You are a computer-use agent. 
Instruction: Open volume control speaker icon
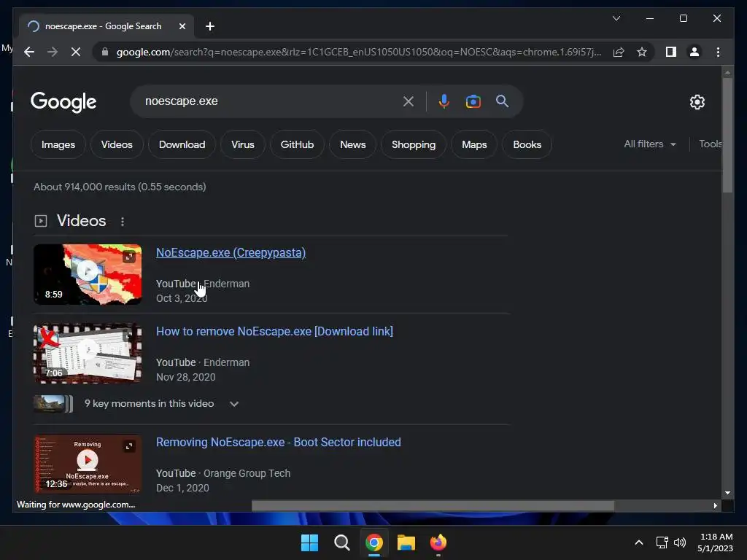(x=679, y=542)
